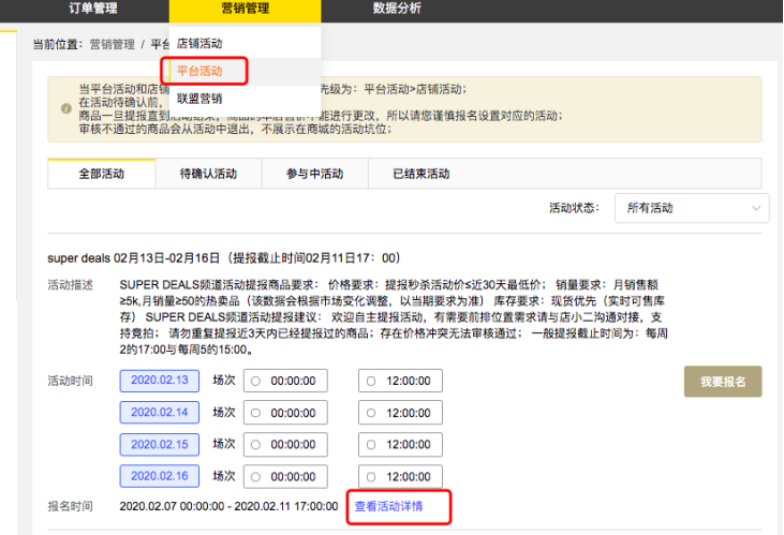This screenshot has height=535, width=784.
Task: Select 00:00:00 session for 2020.02.15
Action: (286, 444)
